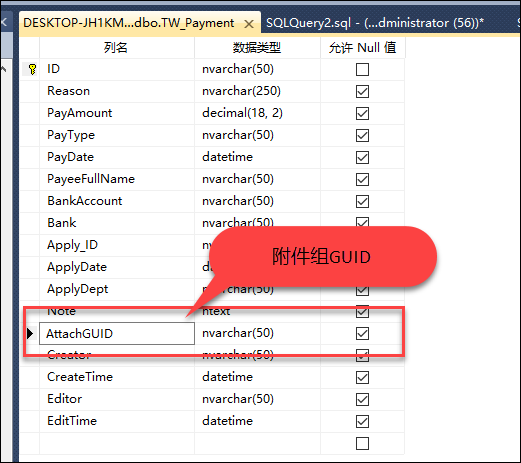
Task: Toggle Allow Null for PayAmount
Action: point(362,113)
